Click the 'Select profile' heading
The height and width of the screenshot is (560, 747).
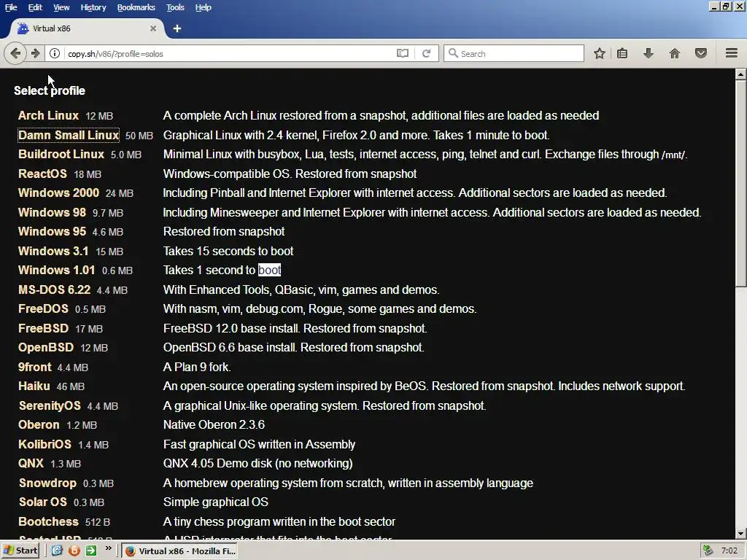50,90
